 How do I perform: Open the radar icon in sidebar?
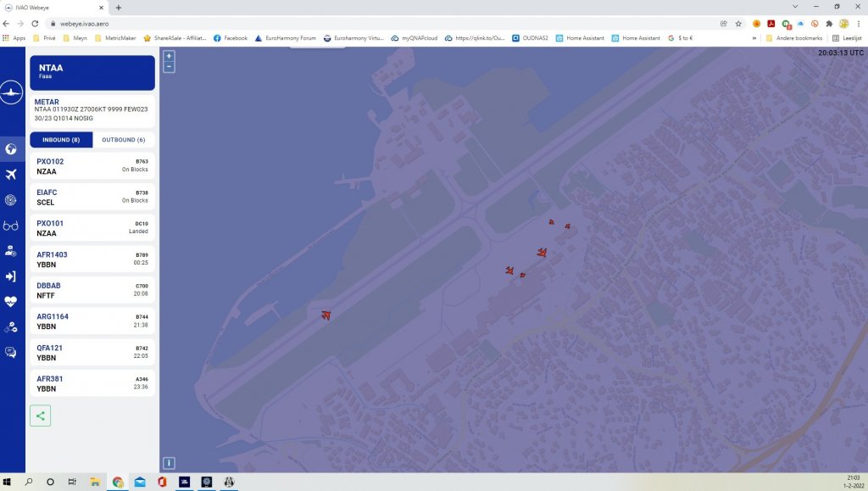tap(11, 200)
